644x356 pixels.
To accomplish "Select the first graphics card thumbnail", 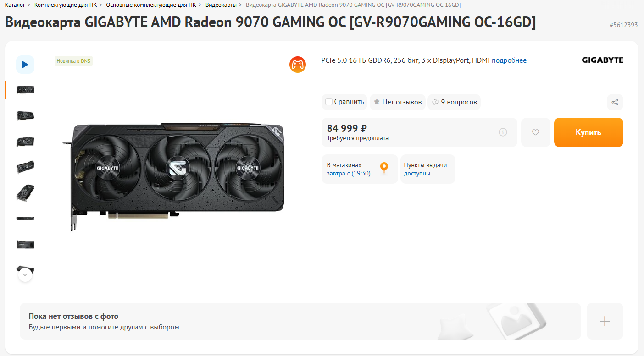I will click(x=25, y=90).
